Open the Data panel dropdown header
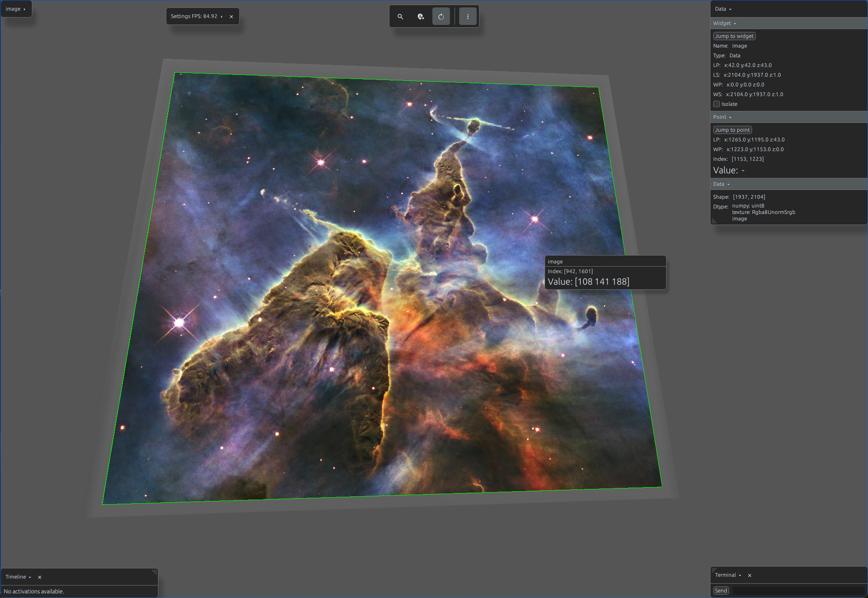Image resolution: width=868 pixels, height=598 pixels. click(x=723, y=9)
